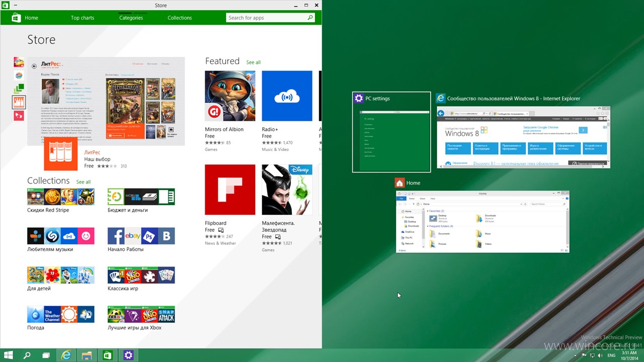
Task: Select the racing car spotlight thumbnail
Action: pyautogui.click(x=19, y=62)
